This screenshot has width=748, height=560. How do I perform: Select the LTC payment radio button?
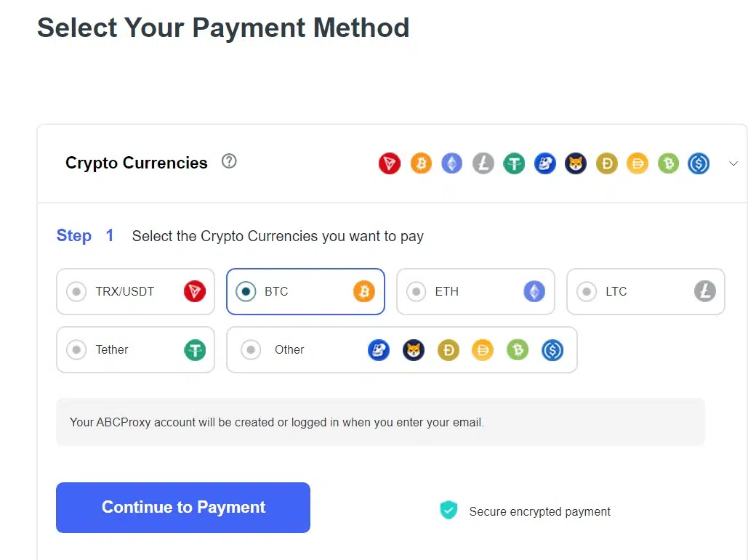pos(587,291)
